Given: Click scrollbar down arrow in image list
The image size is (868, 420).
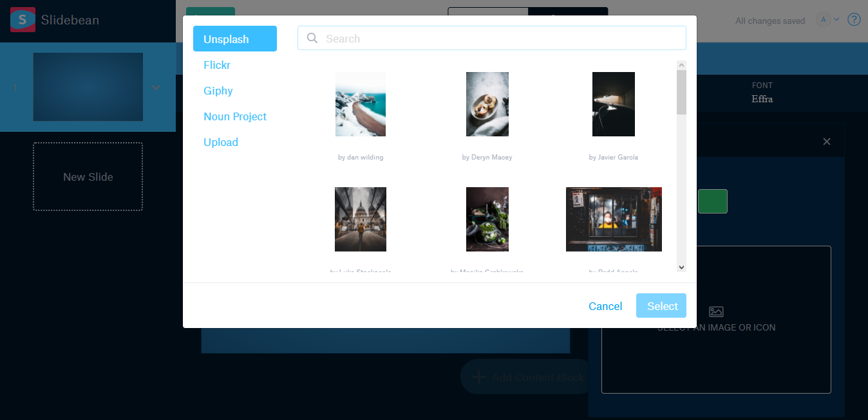Looking at the screenshot, I should 682,267.
